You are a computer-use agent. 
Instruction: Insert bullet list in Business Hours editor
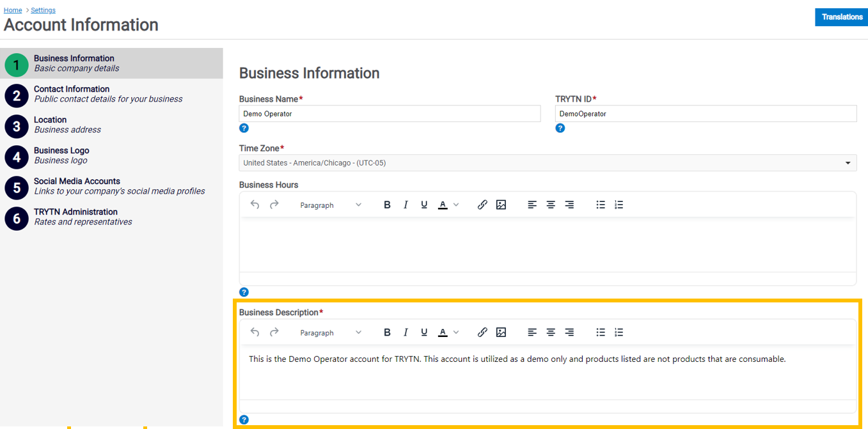coord(601,205)
